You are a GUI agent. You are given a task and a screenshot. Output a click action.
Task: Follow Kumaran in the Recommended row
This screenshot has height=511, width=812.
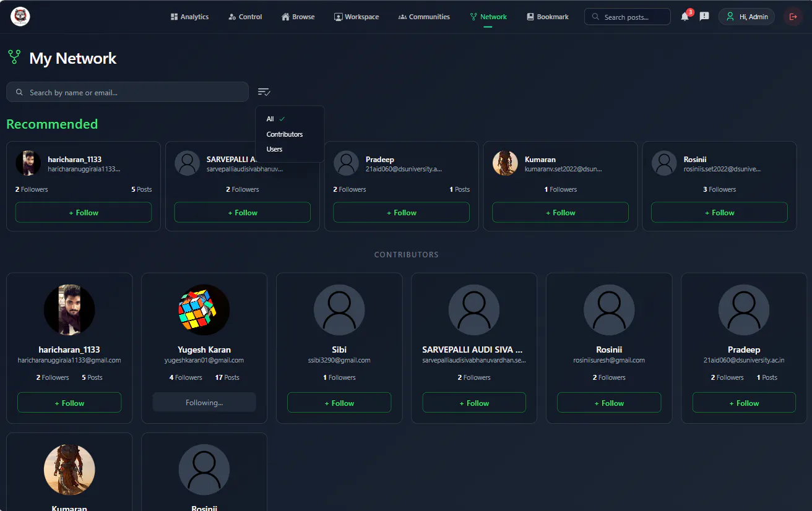click(x=560, y=212)
